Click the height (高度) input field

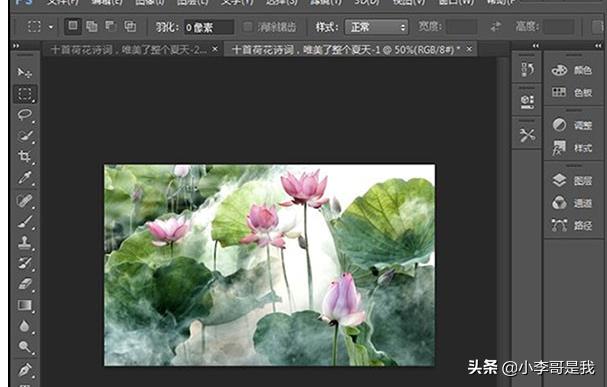click(x=559, y=27)
